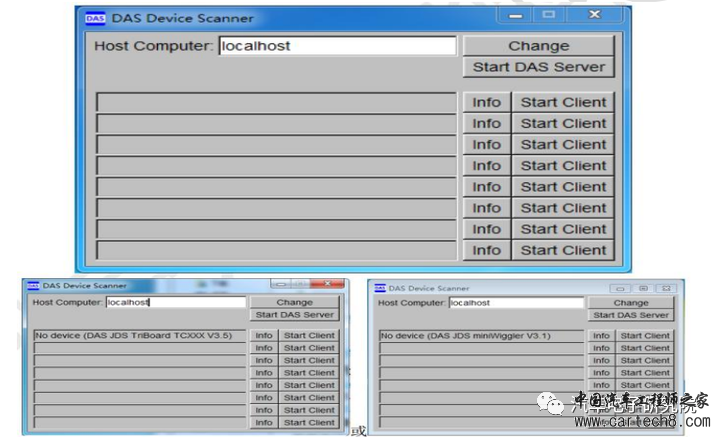This screenshot has height=437, width=720.
Task: Select the 'No device (DAS JDS miniWiggler V3.1)' entry
Action: tap(481, 336)
